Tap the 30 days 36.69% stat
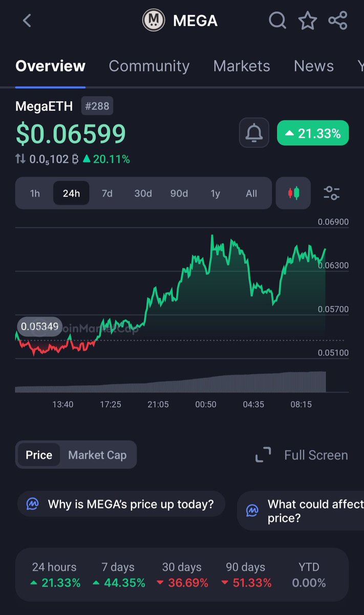364x615 pixels. 182,575
